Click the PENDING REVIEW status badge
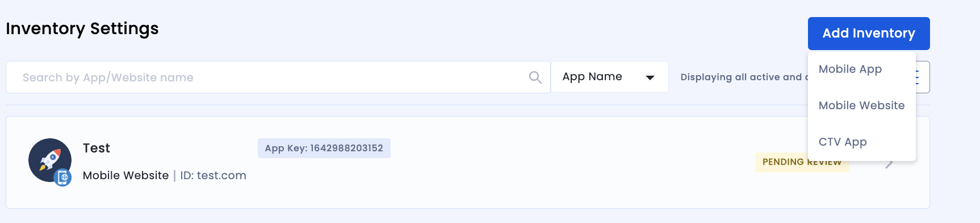980x223 pixels. (802, 163)
